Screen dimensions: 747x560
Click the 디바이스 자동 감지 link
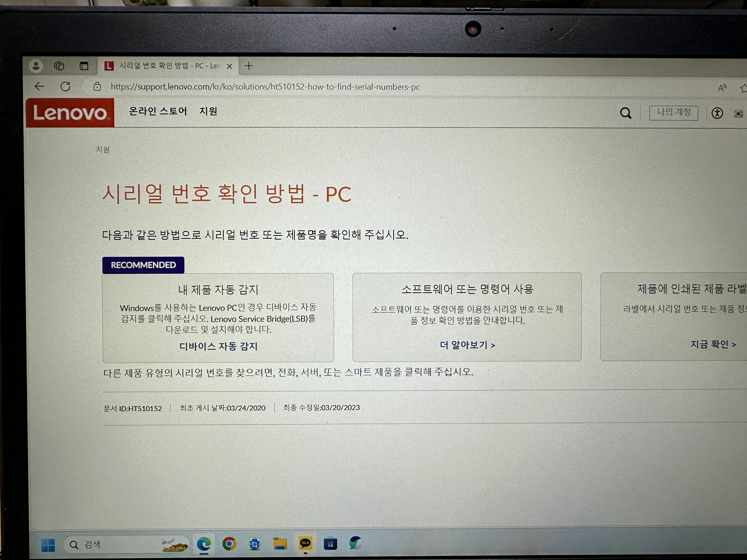[218, 346]
